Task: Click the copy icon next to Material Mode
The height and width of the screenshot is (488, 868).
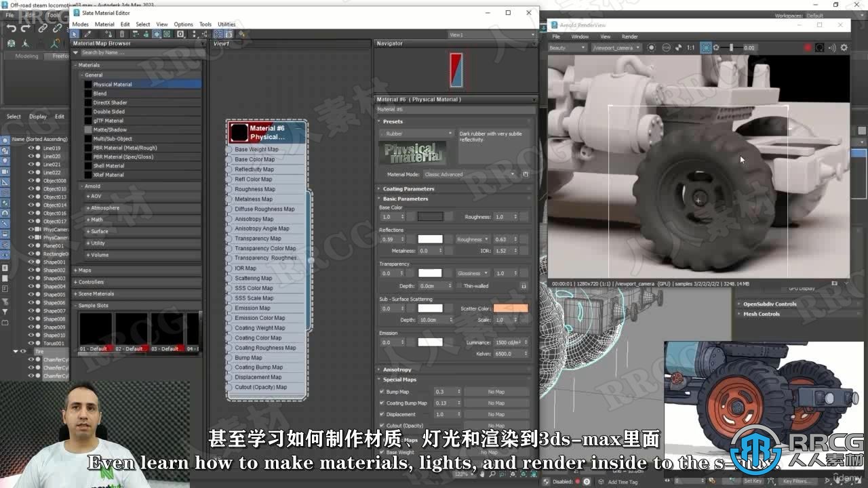Action: [525, 174]
